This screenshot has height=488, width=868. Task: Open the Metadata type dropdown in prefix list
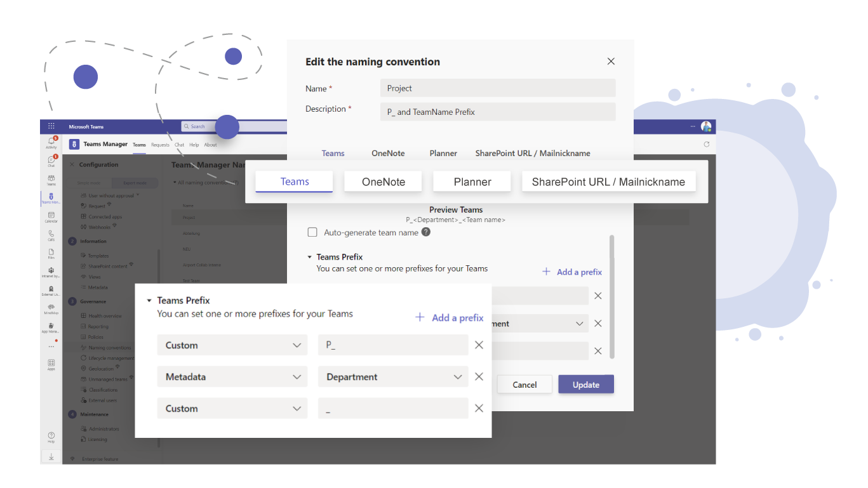(x=232, y=377)
